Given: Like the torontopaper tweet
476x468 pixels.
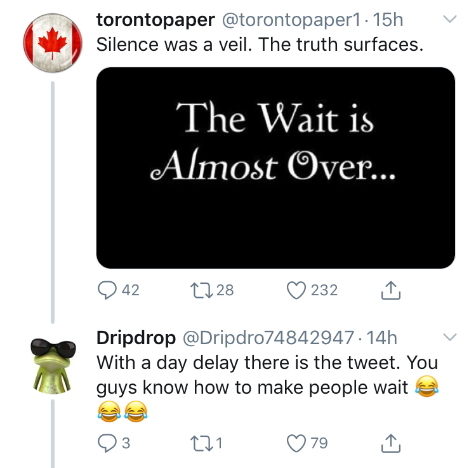Looking at the screenshot, I should pyautogui.click(x=296, y=290).
